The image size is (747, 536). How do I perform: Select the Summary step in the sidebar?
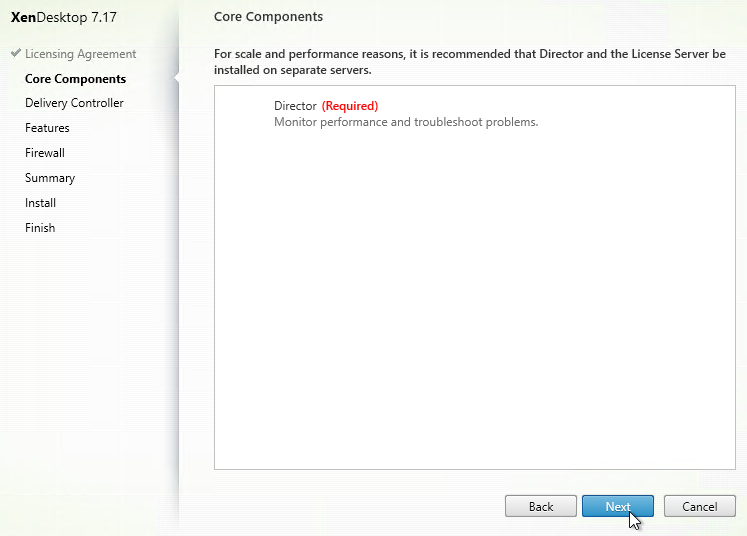[50, 178]
